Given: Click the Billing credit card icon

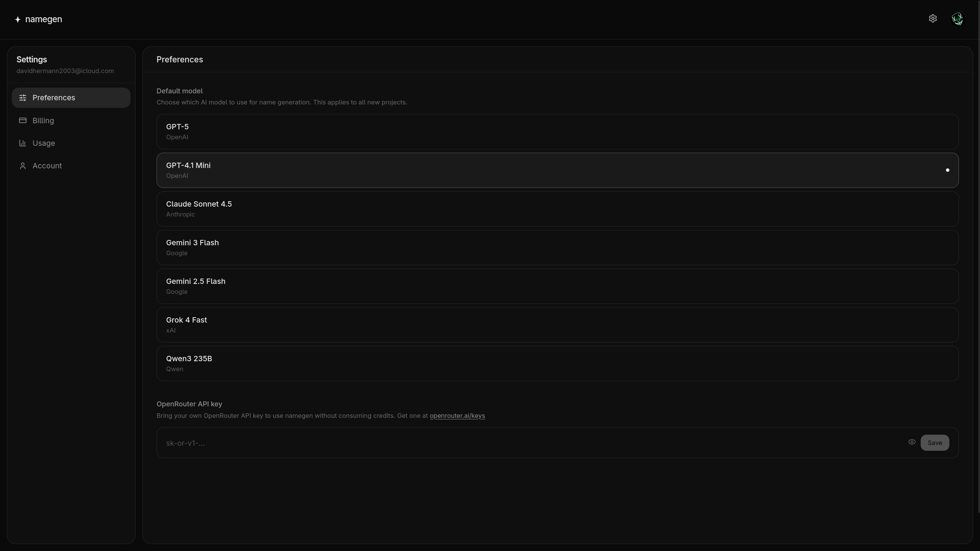Looking at the screenshot, I should click(23, 121).
